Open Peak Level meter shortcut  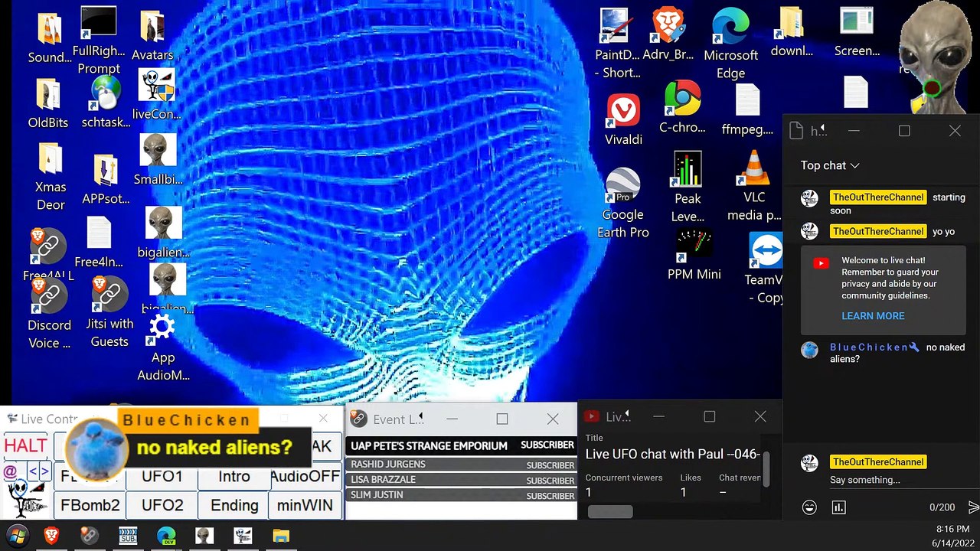tap(688, 187)
